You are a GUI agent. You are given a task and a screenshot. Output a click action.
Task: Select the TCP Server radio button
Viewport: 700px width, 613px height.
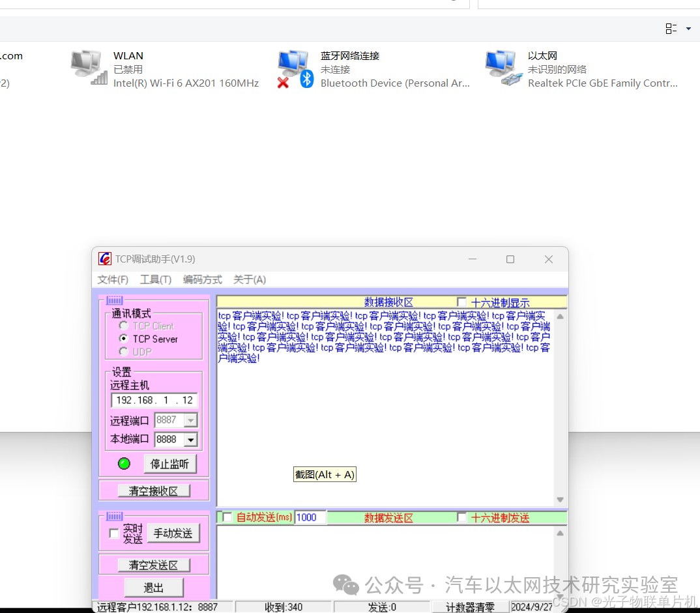[124, 339]
